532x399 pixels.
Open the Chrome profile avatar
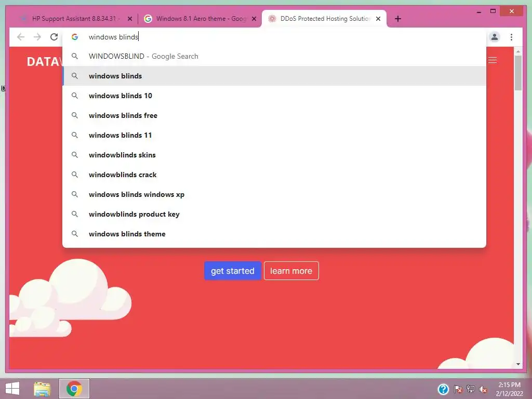pos(495,37)
